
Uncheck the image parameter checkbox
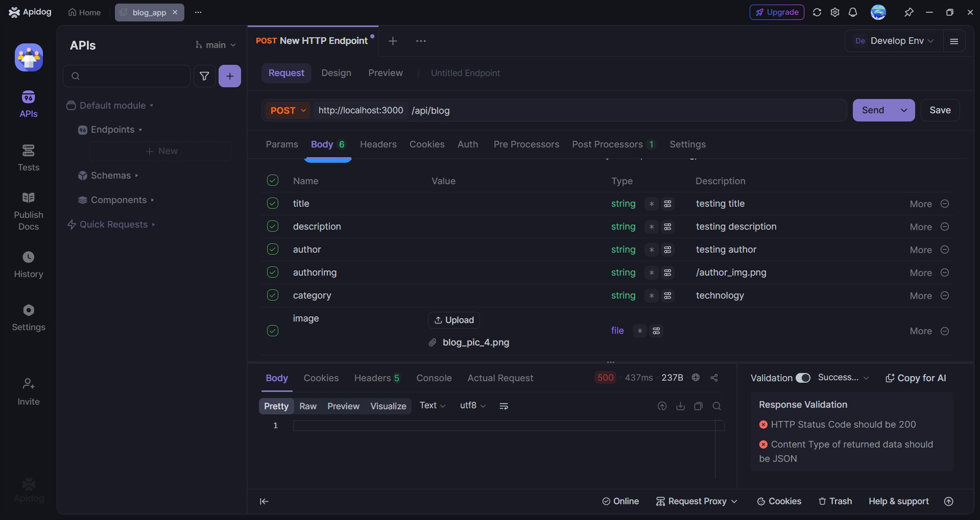click(x=273, y=331)
